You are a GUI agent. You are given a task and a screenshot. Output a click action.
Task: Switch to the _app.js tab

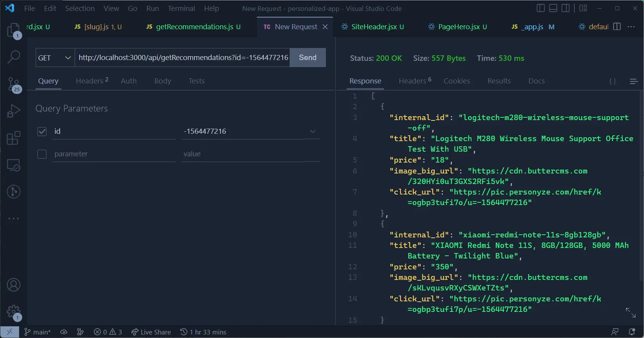(x=533, y=27)
